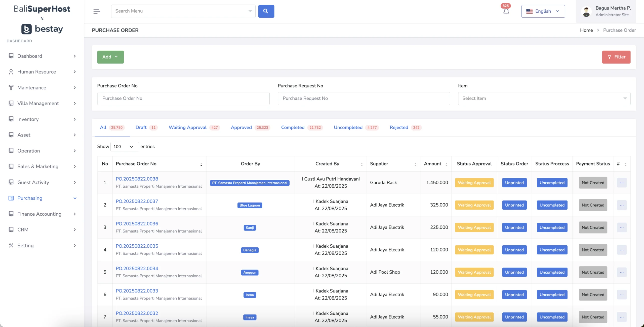
Task: Sort by Supplier column arrows
Action: click(415, 164)
